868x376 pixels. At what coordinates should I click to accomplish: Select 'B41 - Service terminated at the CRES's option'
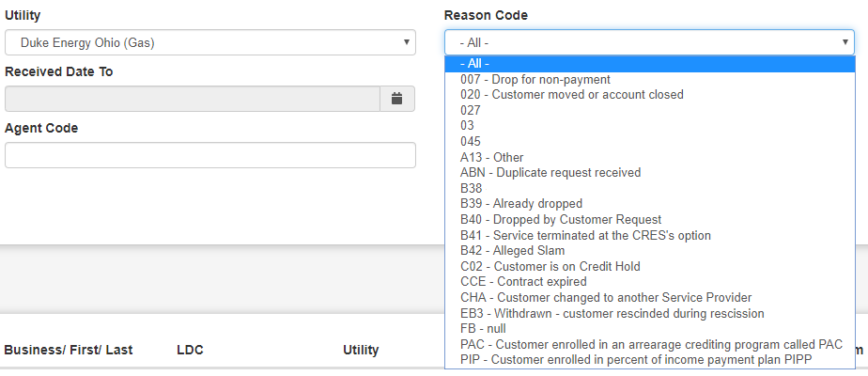pos(650,235)
